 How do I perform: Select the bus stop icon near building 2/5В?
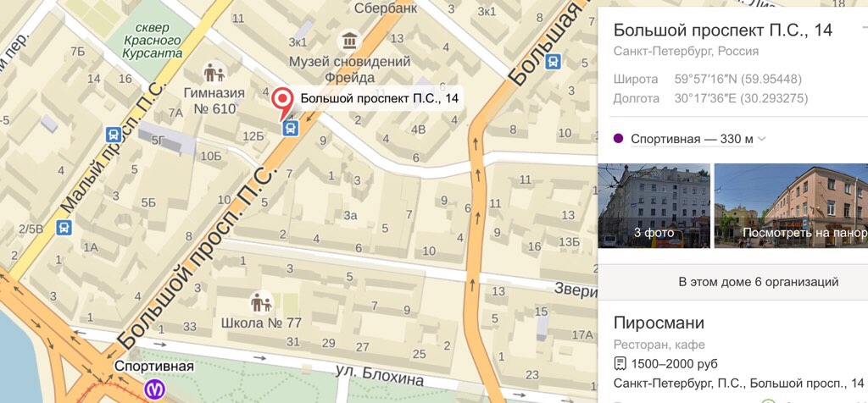(64, 228)
